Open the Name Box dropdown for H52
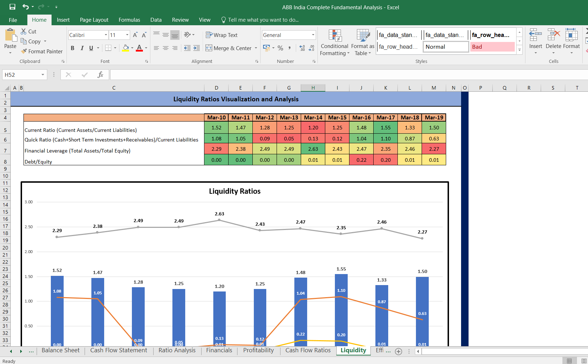The image size is (588, 364). (43, 75)
